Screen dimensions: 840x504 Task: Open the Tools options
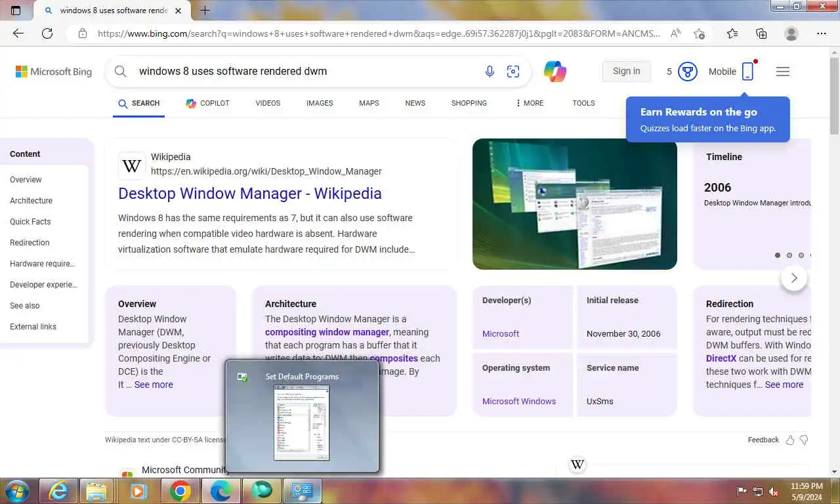[x=583, y=103]
